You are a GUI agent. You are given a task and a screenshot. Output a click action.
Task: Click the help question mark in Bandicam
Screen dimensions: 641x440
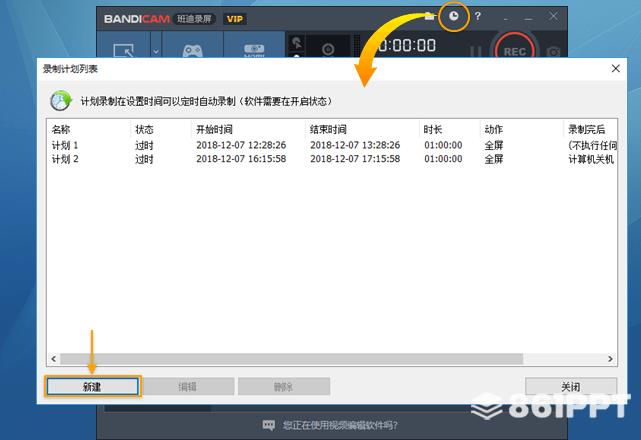(477, 16)
